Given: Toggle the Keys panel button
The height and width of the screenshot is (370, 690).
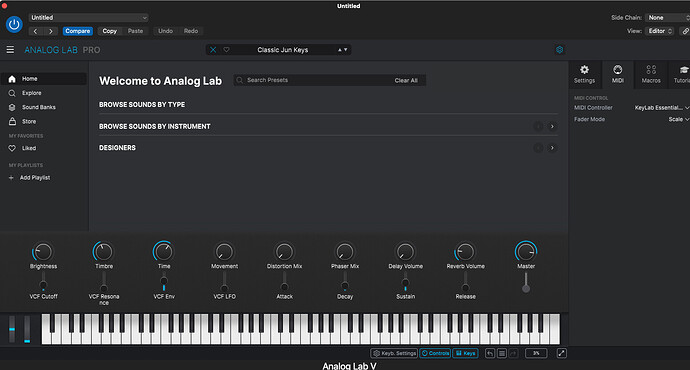Looking at the screenshot, I should 465,353.
